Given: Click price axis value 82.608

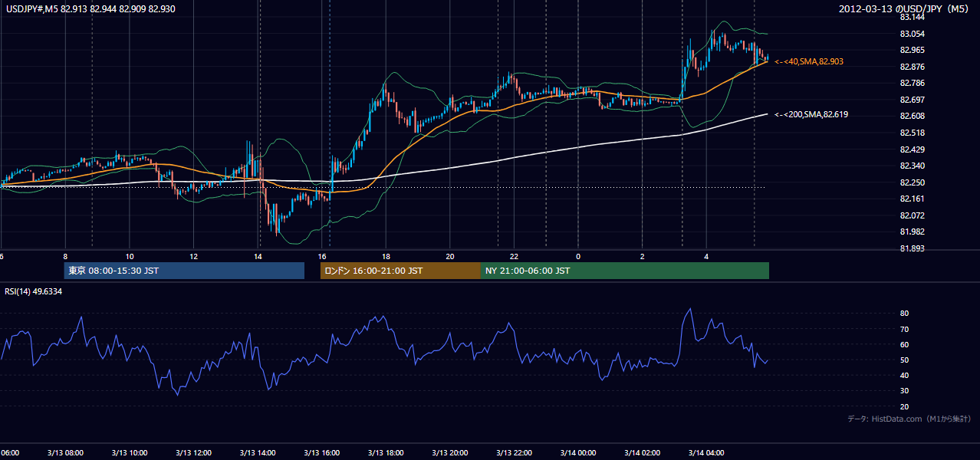Looking at the screenshot, I should tap(912, 116).
